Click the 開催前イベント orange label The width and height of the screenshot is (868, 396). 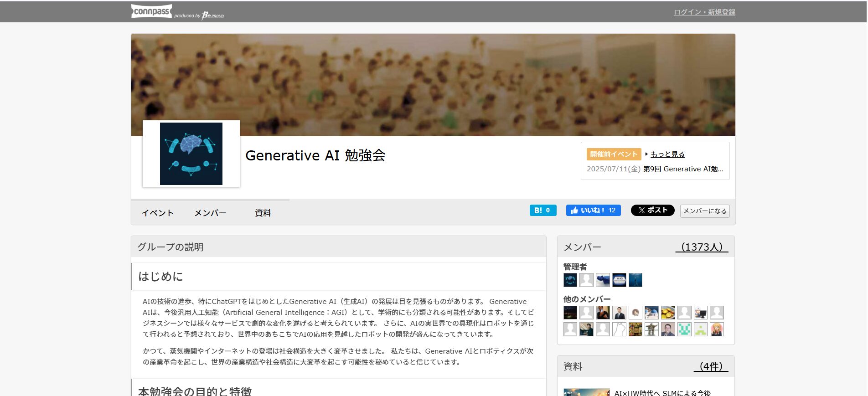[x=614, y=154]
